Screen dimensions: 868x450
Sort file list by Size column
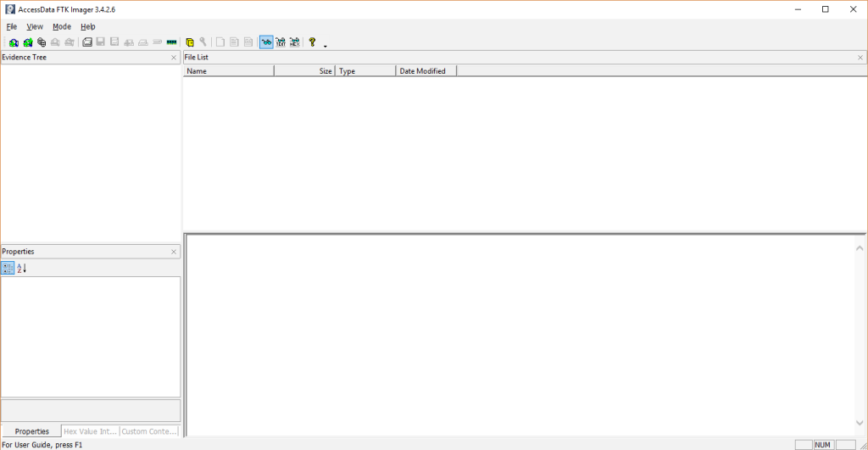(304, 71)
